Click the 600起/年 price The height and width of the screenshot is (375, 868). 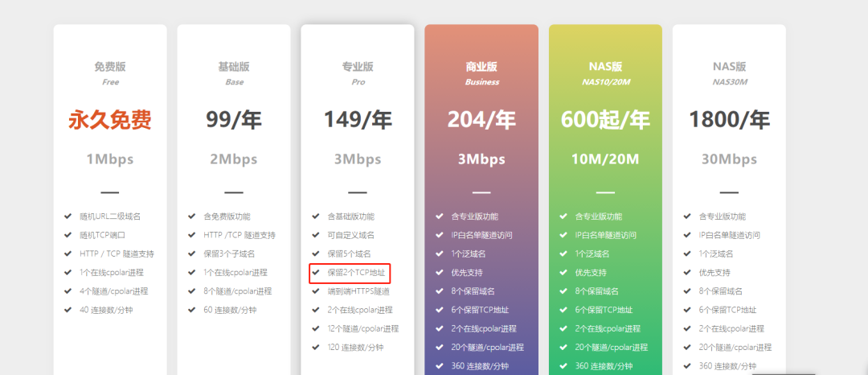tap(606, 120)
